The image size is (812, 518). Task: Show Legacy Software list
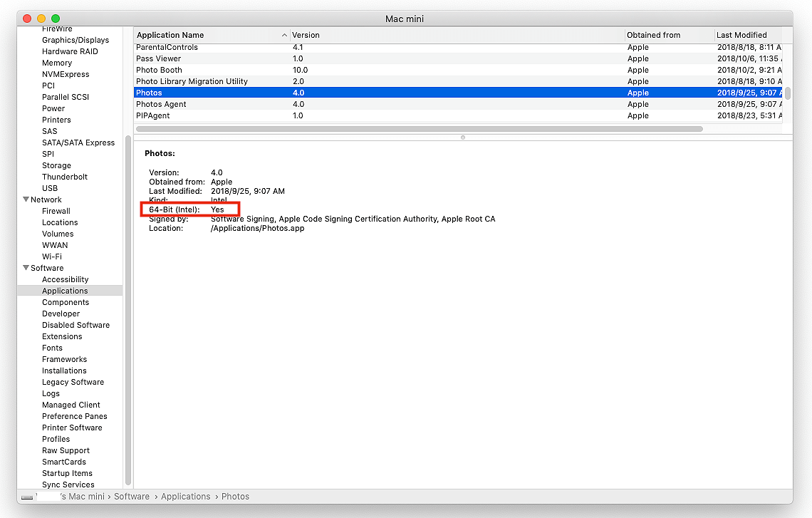click(x=73, y=382)
